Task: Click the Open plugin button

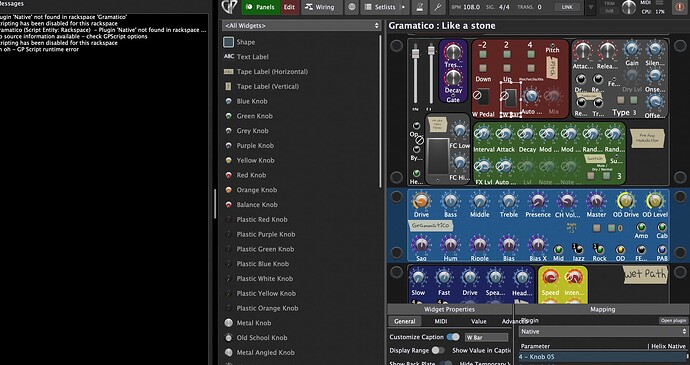Action: 673,321
